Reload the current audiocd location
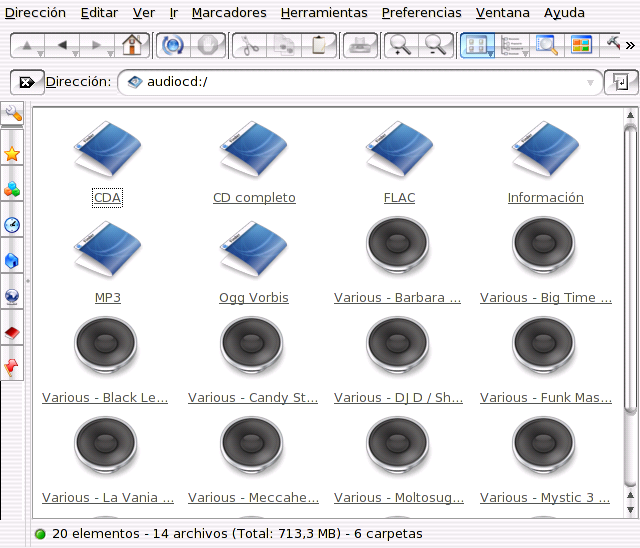 point(173,45)
